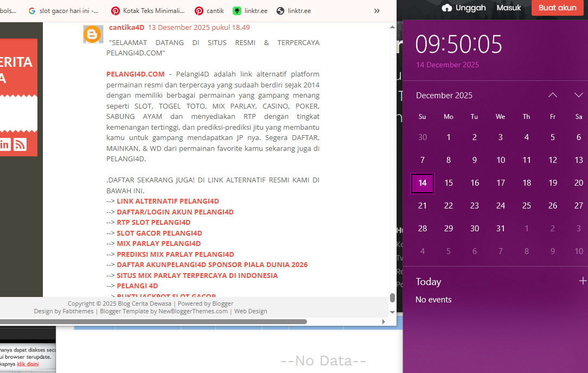Click the 14 December 2025 date text
The height and width of the screenshot is (373, 588).
(x=448, y=65)
